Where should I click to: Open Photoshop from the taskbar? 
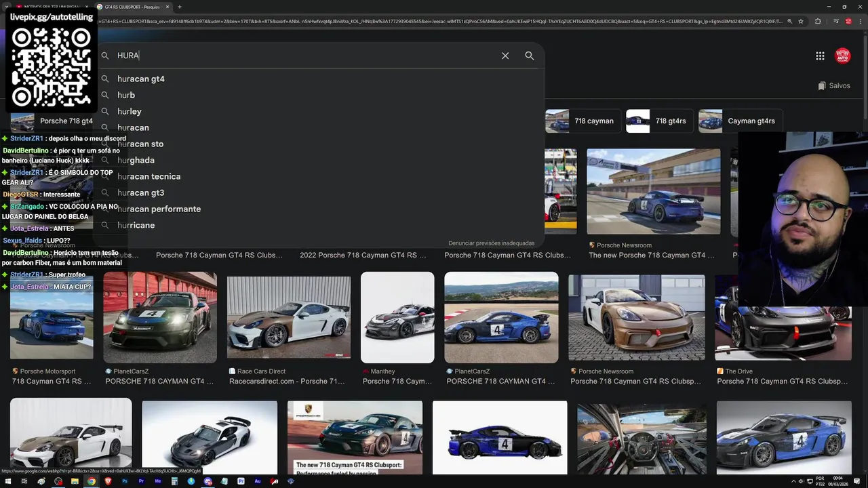[x=125, y=481]
